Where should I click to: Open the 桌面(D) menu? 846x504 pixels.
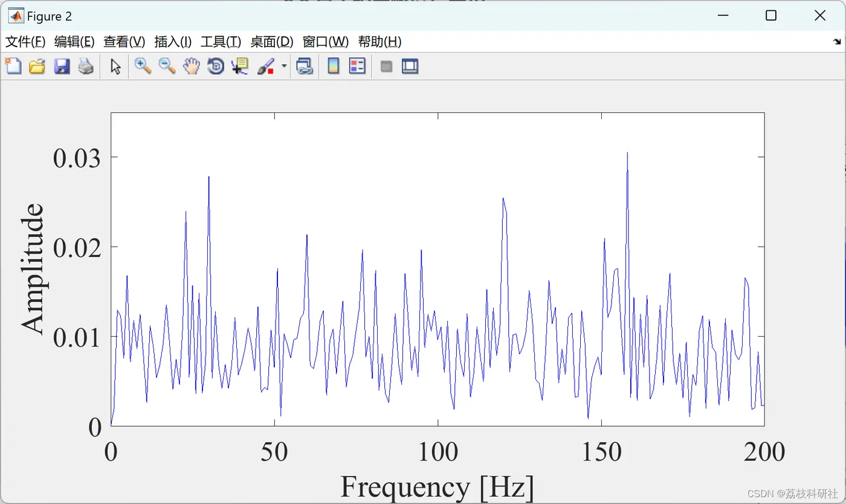pos(272,42)
